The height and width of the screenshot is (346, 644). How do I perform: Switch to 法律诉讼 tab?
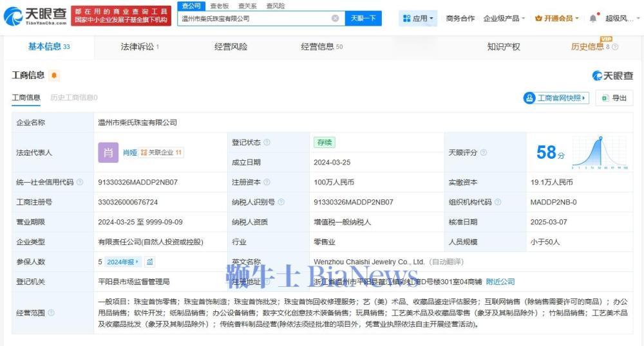[x=140, y=47]
